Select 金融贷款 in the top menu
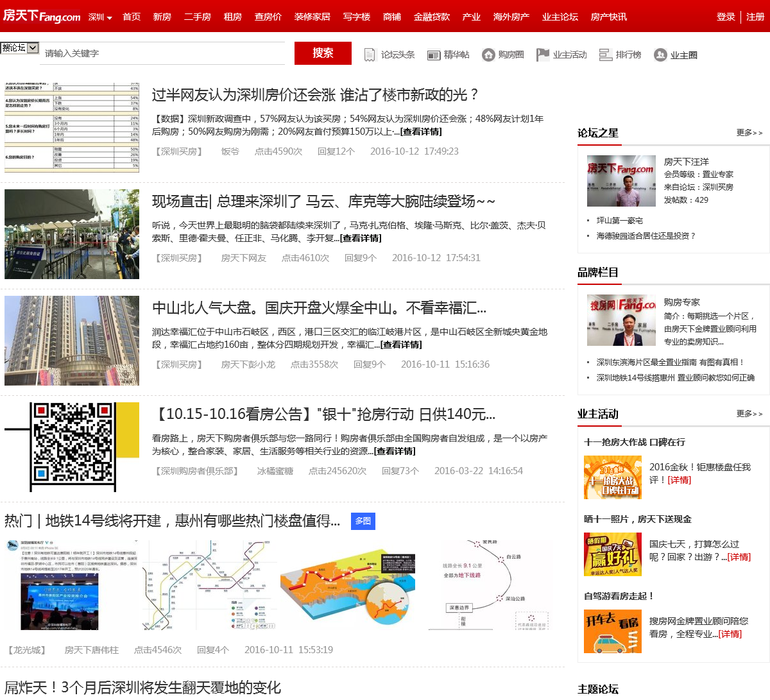770x700 pixels. pyautogui.click(x=432, y=17)
